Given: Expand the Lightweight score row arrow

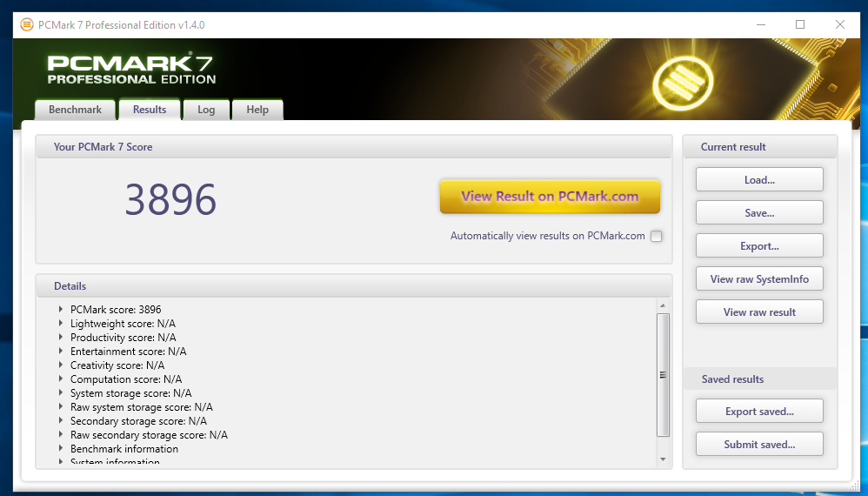Looking at the screenshot, I should coord(61,324).
